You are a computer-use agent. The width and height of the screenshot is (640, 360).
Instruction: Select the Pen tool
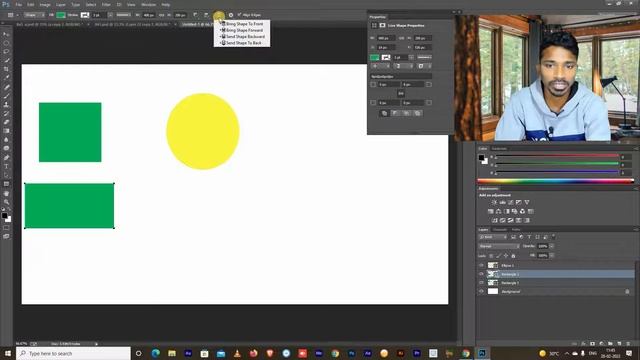coord(6,158)
